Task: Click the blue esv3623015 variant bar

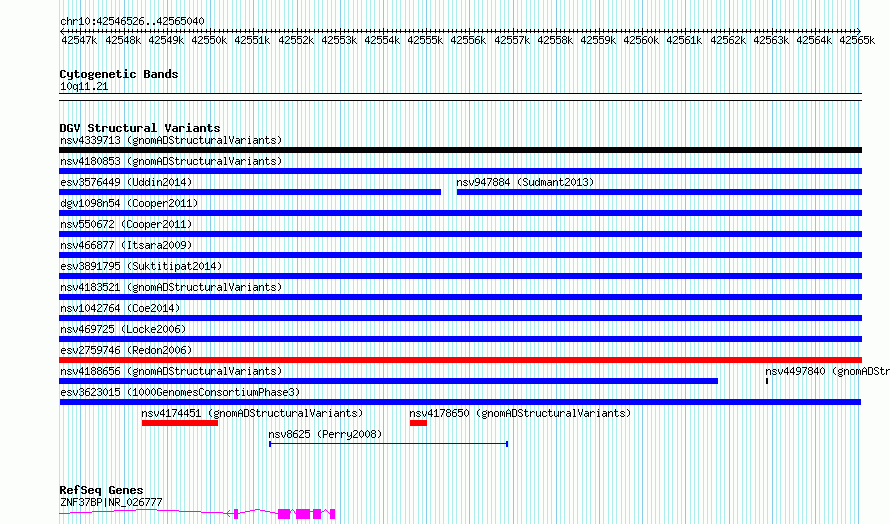Action: point(460,402)
